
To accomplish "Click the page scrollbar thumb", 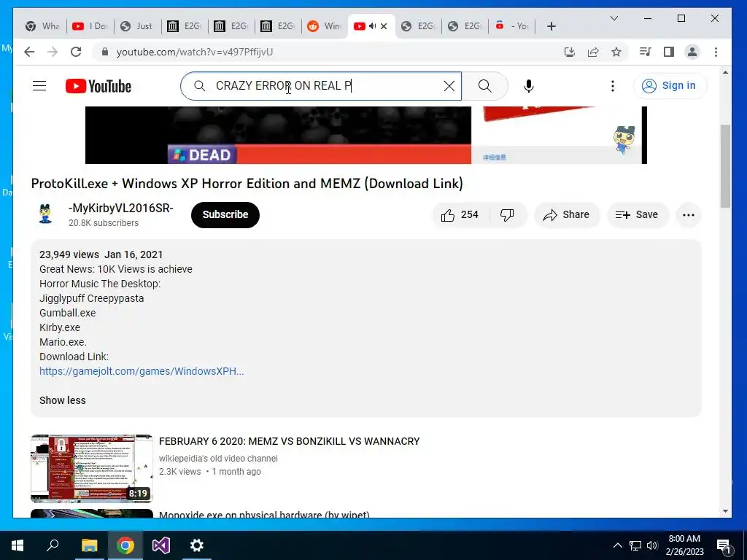I will (725, 166).
